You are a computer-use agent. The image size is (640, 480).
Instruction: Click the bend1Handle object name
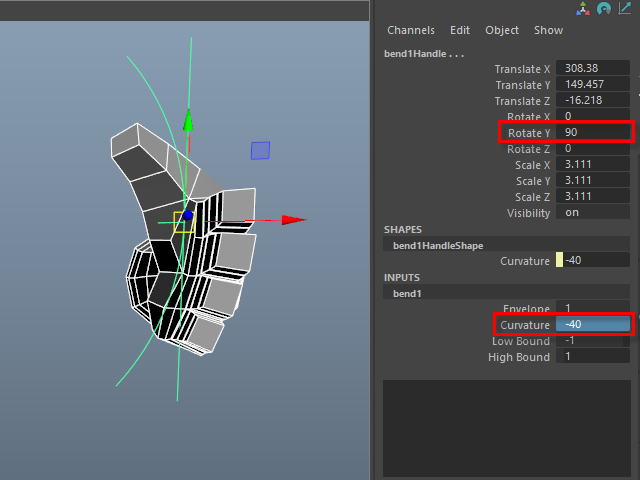coord(424,52)
